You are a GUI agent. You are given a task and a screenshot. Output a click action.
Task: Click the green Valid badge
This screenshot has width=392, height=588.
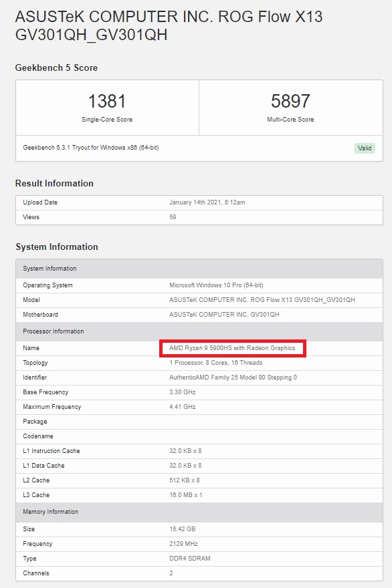tap(365, 148)
